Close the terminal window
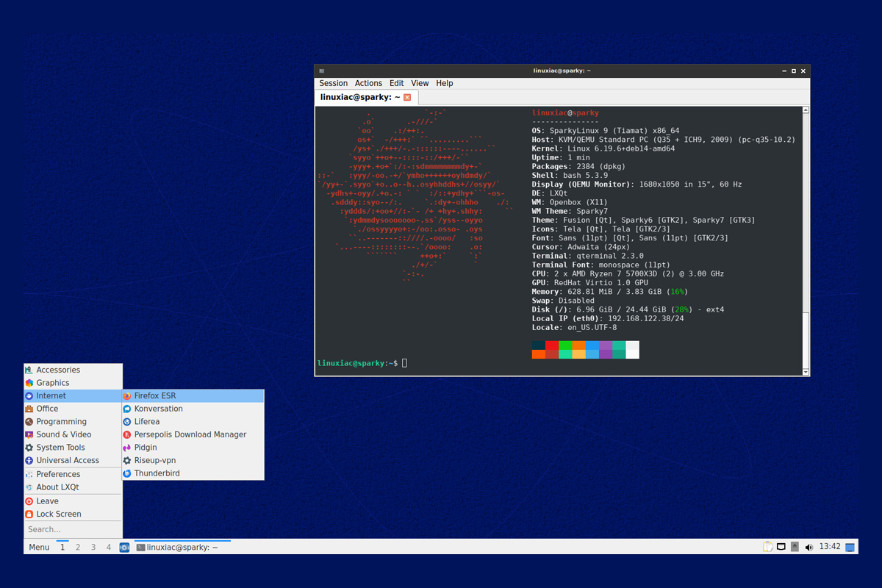 pos(803,71)
